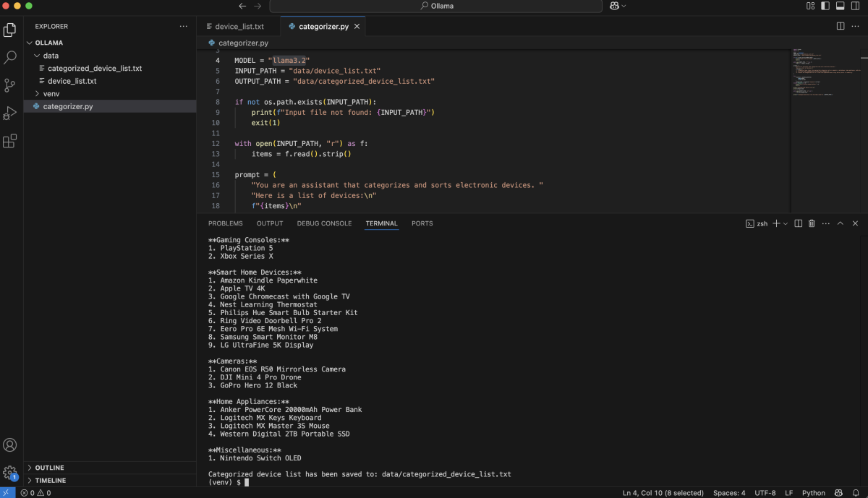This screenshot has height=498, width=868.
Task: Open the terminal launch profile dropdown
Action: (786, 223)
